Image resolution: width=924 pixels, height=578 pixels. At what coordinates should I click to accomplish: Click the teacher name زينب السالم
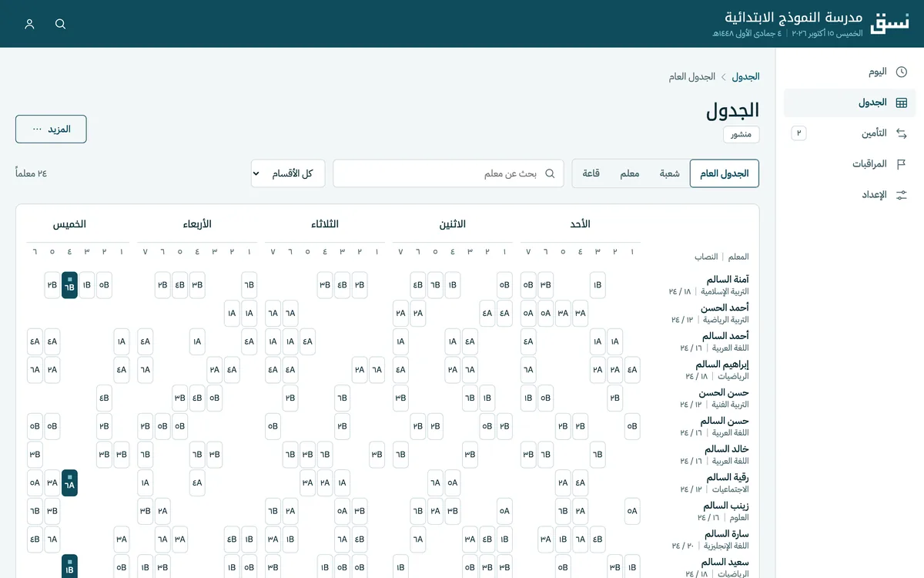[726, 506]
